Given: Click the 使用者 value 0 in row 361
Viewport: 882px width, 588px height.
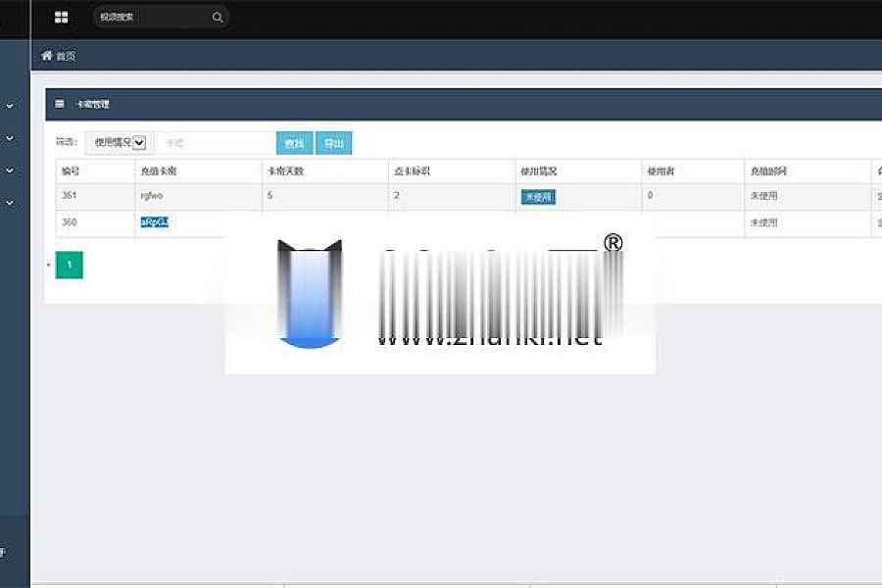Looking at the screenshot, I should (651, 195).
